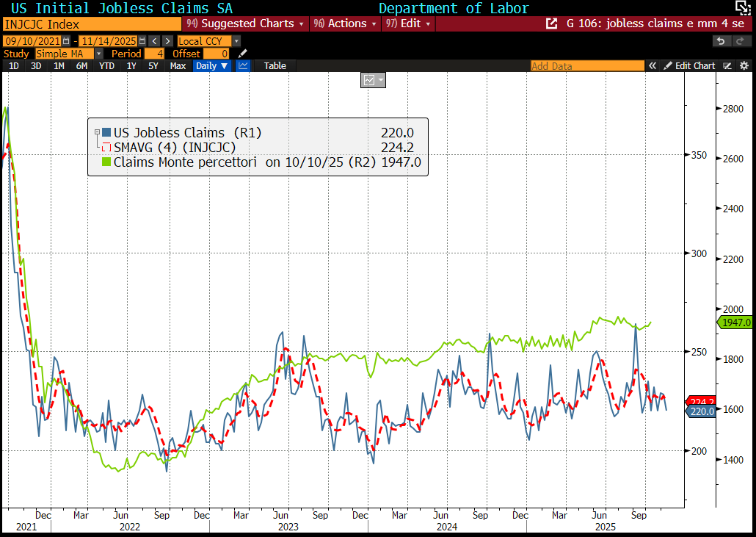Click the pencil annotate icon beside Offset
Viewport: 756px width, 537px height.
point(243,54)
